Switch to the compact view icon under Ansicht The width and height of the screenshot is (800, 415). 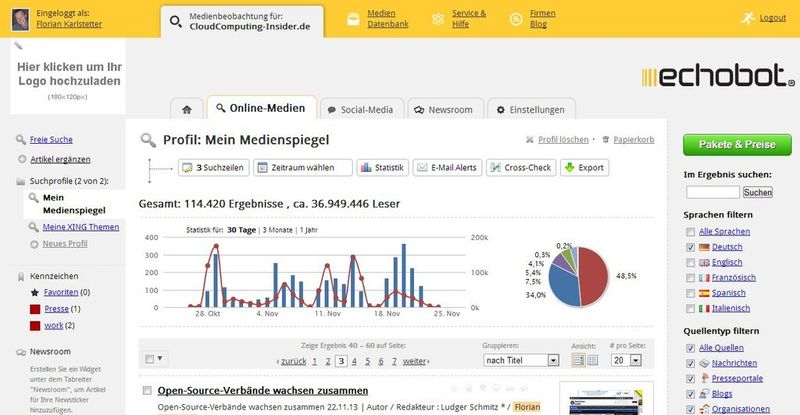(592, 360)
